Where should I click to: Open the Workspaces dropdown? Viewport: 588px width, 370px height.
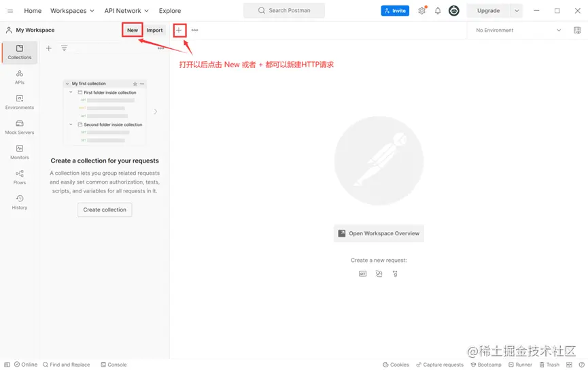point(72,11)
